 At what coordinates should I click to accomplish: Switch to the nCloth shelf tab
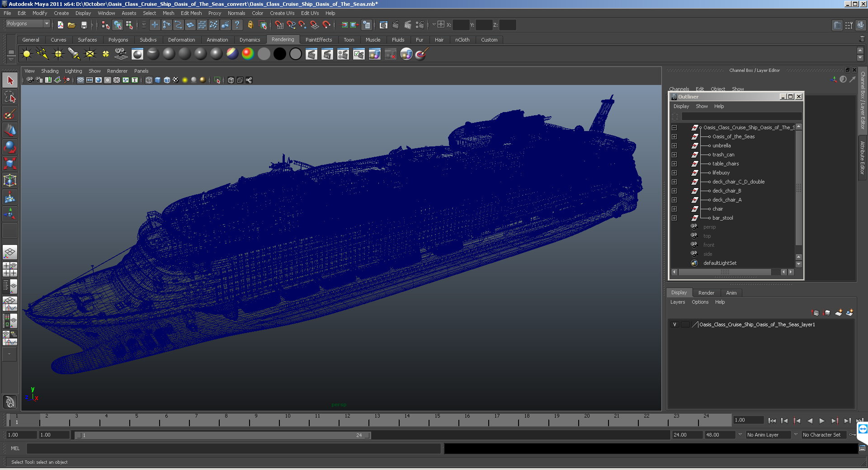[462, 40]
